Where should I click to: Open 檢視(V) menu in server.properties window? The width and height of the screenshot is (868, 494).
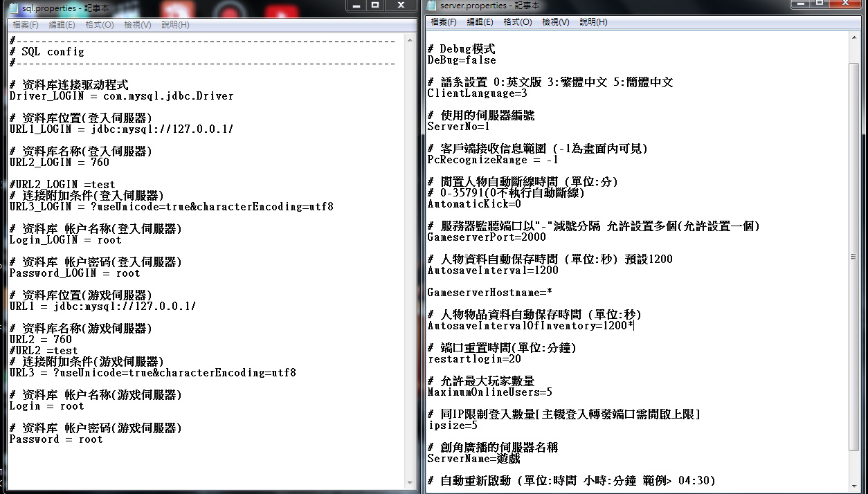(x=556, y=22)
